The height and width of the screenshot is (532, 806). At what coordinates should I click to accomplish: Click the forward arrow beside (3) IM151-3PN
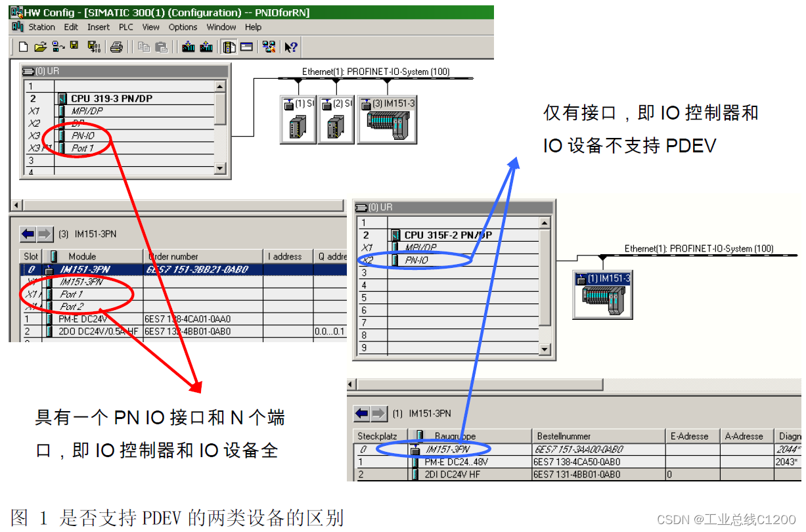pyautogui.click(x=44, y=234)
